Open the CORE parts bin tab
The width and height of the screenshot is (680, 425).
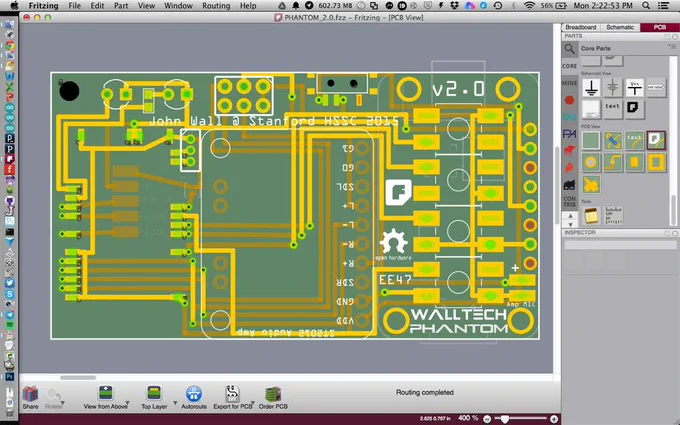click(x=569, y=66)
